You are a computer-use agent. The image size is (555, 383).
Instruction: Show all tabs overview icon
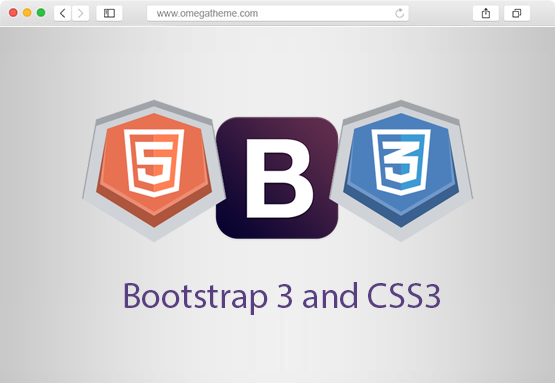[517, 13]
